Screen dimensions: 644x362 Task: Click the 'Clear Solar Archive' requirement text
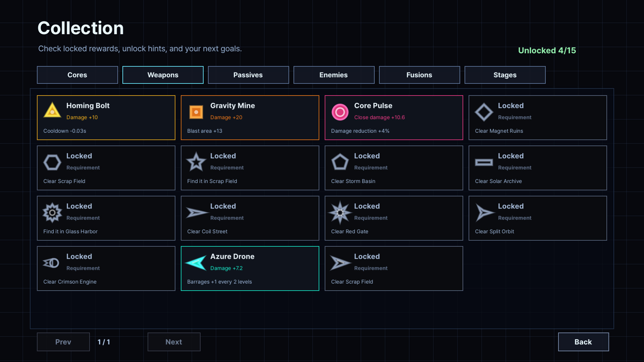(x=498, y=181)
